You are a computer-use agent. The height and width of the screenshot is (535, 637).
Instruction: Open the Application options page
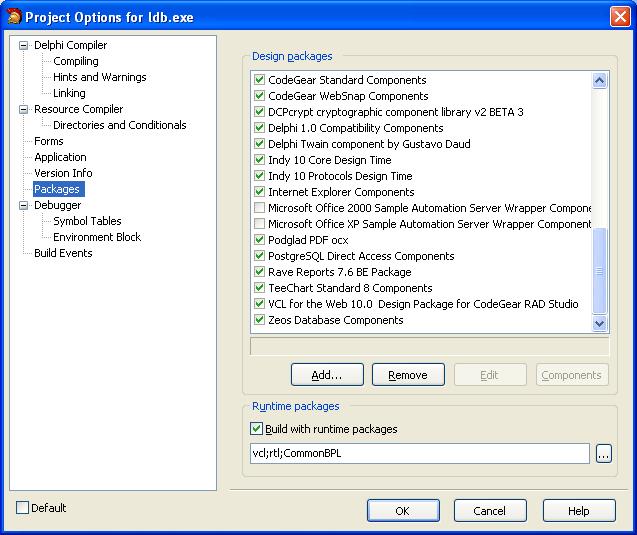[x=60, y=157]
